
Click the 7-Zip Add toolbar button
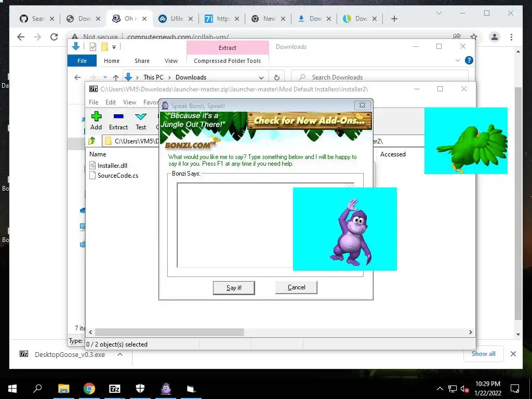(x=96, y=121)
